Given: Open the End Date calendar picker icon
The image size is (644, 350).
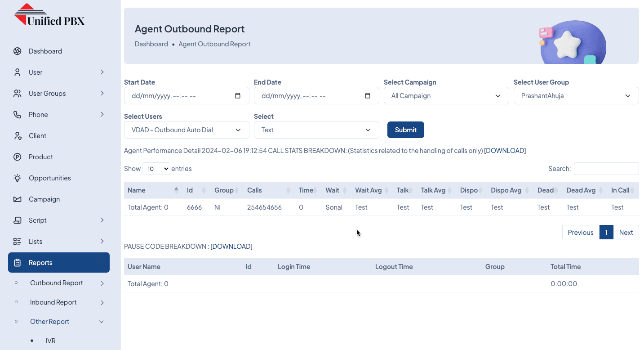Looking at the screenshot, I should (x=368, y=96).
